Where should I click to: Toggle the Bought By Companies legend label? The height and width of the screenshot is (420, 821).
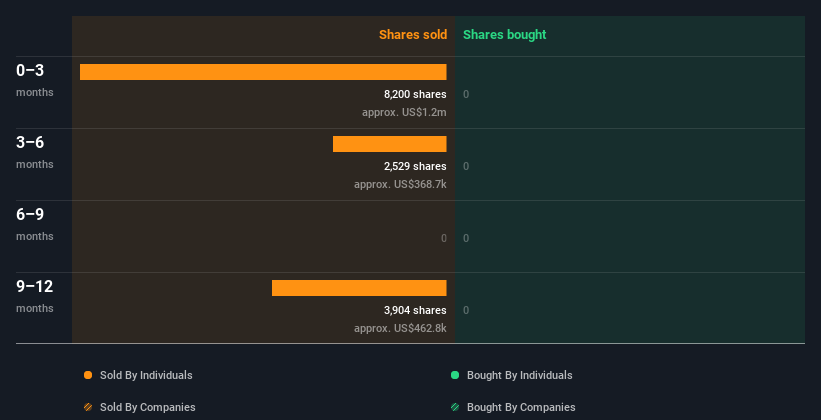[521, 407]
